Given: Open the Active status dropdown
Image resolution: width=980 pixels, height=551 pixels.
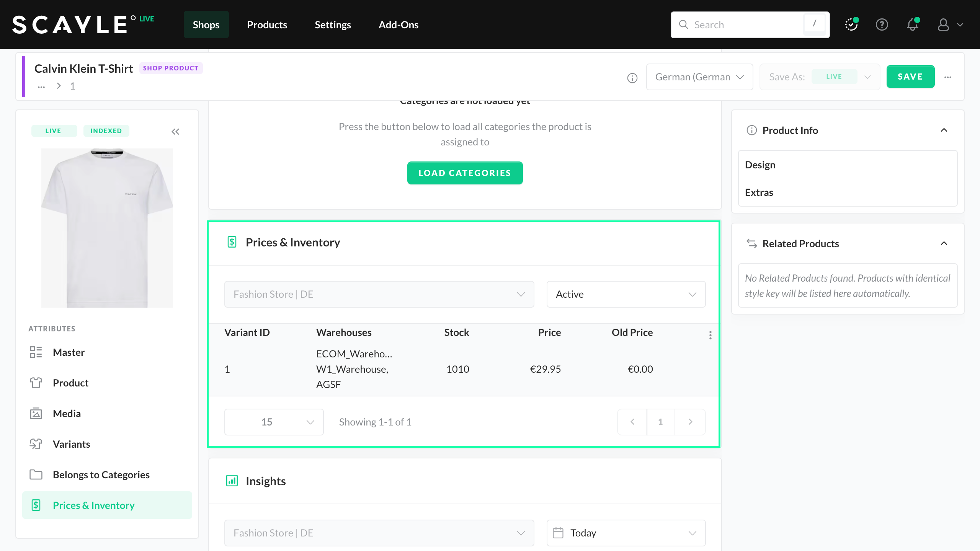Looking at the screenshot, I should 626,294.
